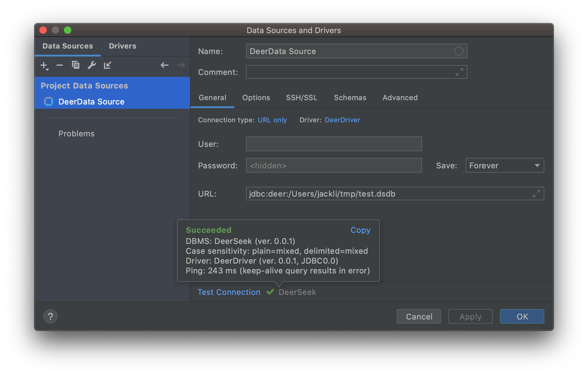This screenshot has height=376, width=588.
Task: Change Connection type URL only link
Action: point(272,120)
